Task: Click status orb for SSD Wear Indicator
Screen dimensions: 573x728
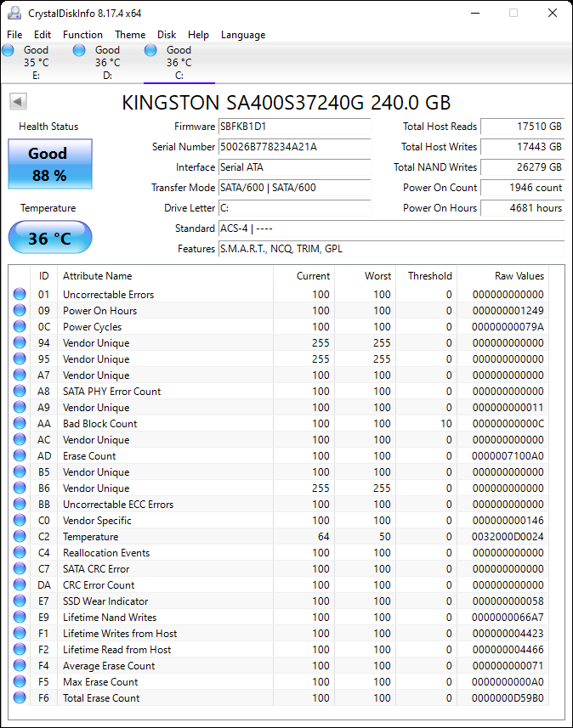Action: (20, 601)
